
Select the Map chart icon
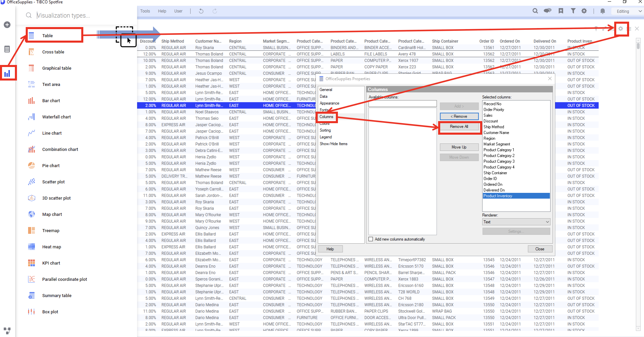31,214
